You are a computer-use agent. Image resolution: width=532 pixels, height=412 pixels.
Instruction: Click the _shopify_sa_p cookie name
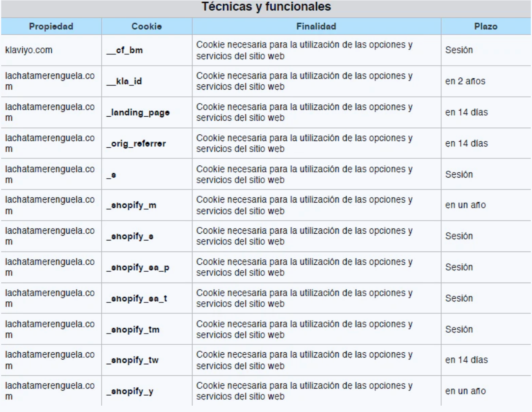coord(138,268)
